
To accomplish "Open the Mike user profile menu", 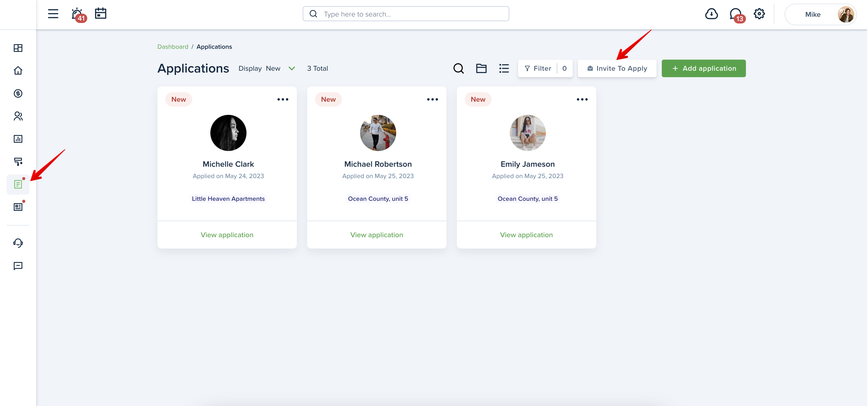I will [820, 14].
